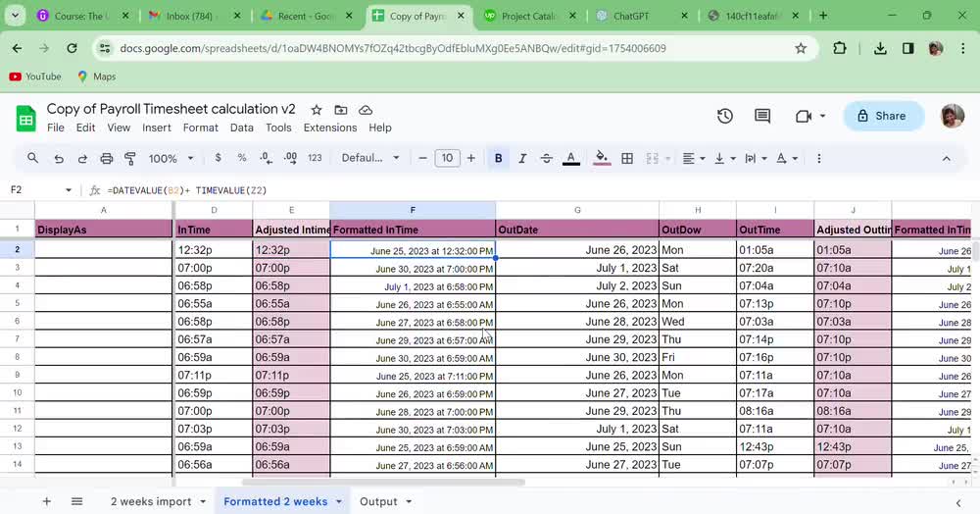Open text wrapping dropdown
The image size is (980, 514).
pos(756,158)
